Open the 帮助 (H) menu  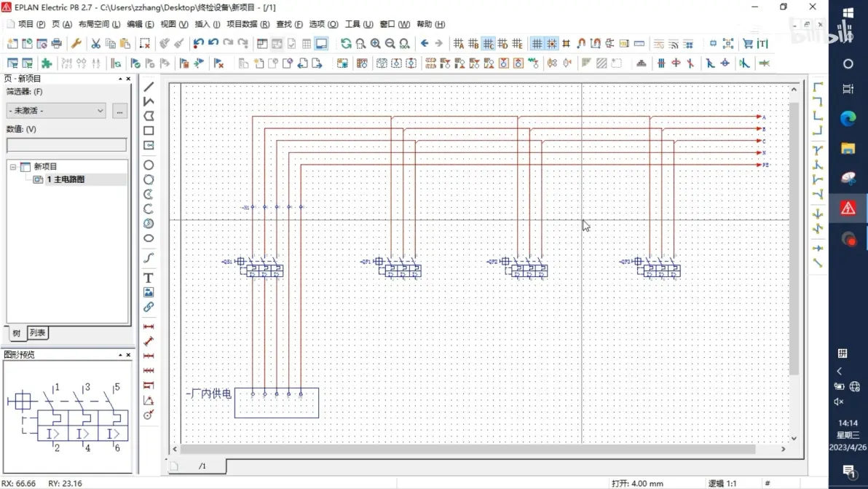430,24
